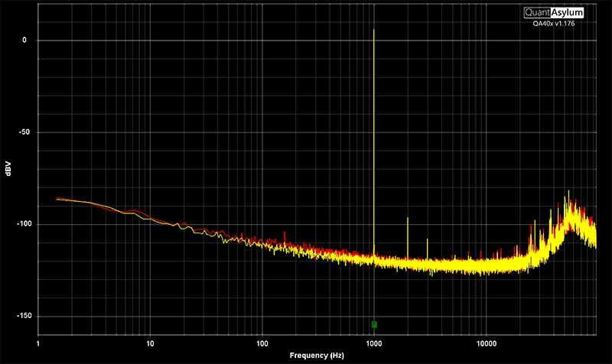Viewport: 612px width, 364px height.
Task: Click the 'dBV' vertical axis label
Action: 8,168
